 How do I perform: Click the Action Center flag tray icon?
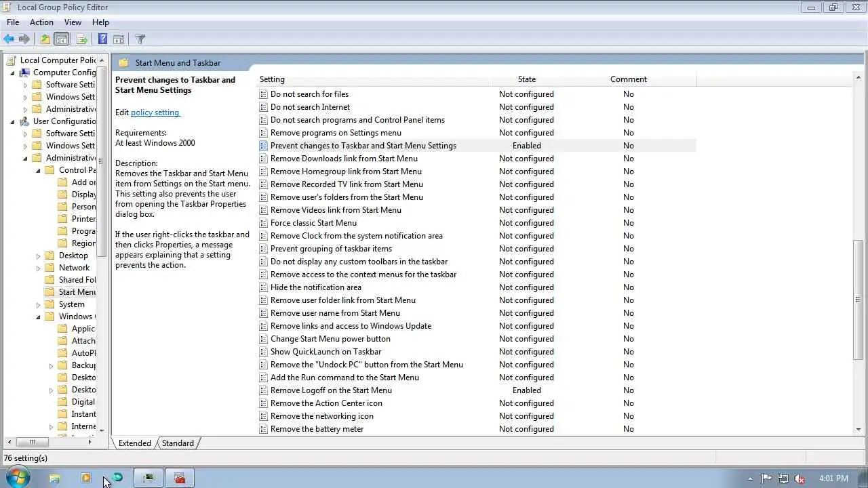767,479
